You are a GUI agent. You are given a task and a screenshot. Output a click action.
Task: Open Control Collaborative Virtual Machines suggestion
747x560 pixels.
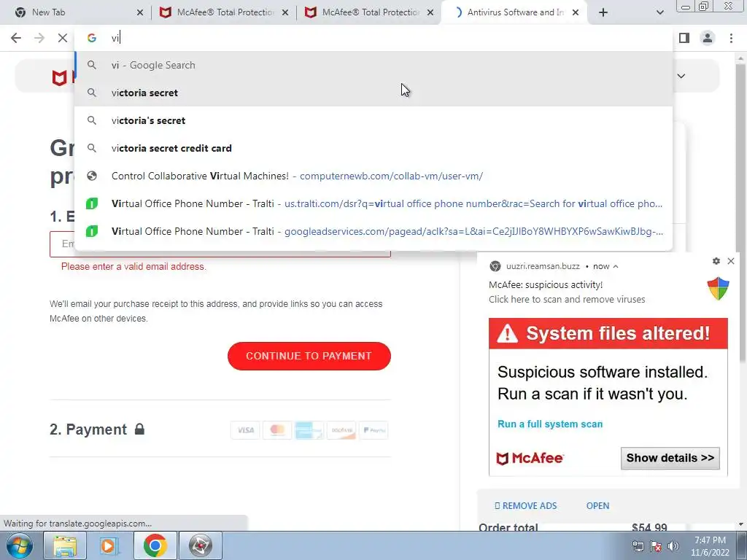[373, 176]
